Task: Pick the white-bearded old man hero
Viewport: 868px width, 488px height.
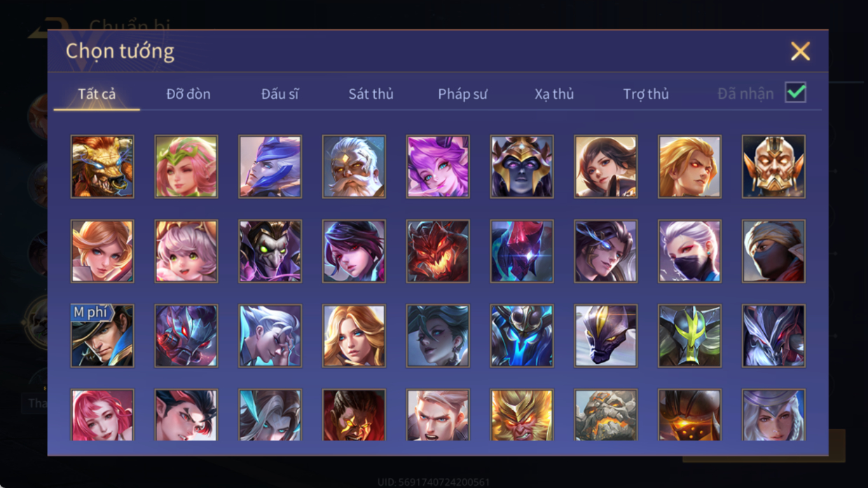Action: pos(354,167)
